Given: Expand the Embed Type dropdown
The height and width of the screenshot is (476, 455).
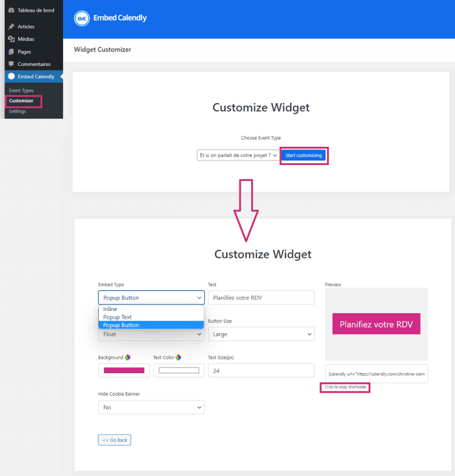Looking at the screenshot, I should coord(151,297).
